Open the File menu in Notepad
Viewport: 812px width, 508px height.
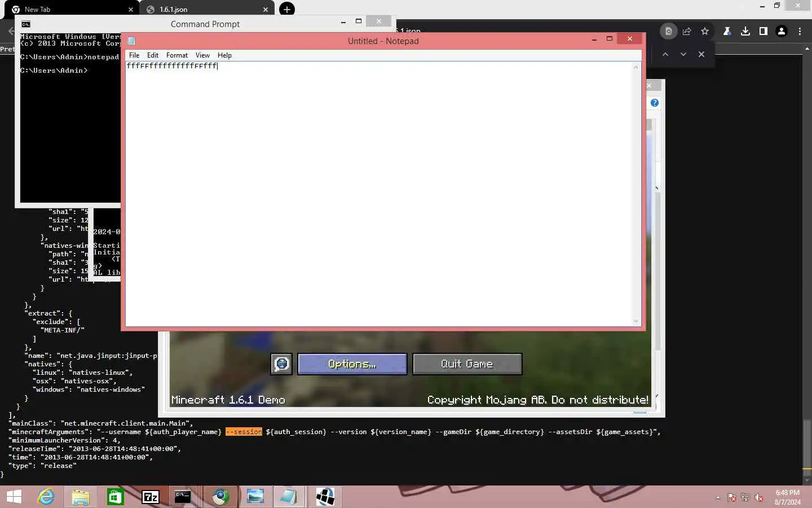tap(134, 55)
